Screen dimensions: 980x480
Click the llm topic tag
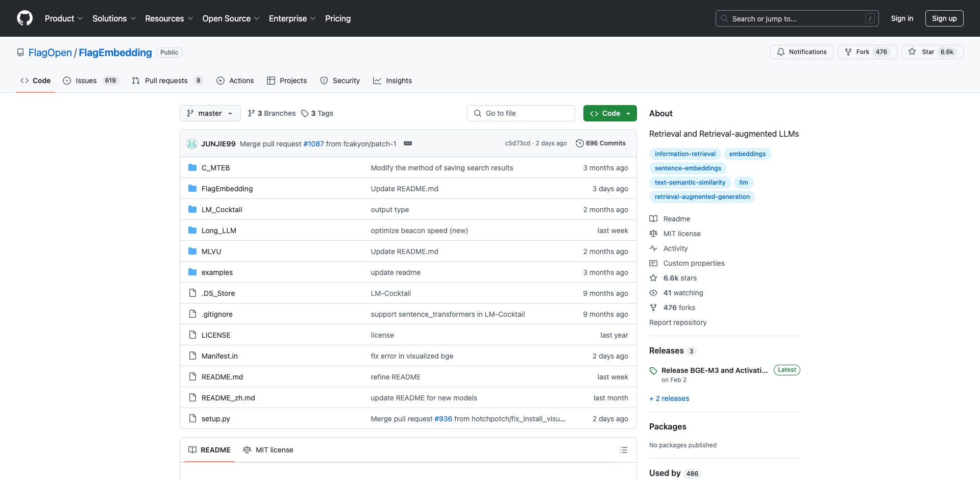coord(744,183)
